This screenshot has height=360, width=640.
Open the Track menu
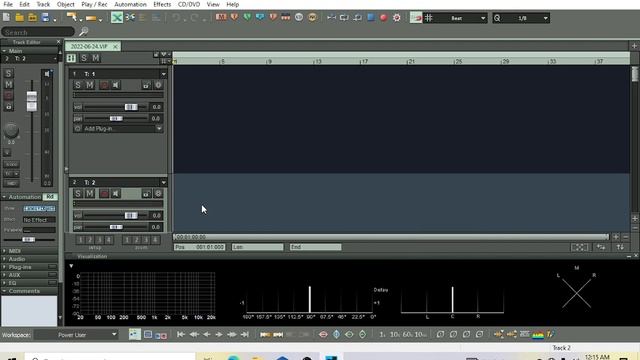43,4
